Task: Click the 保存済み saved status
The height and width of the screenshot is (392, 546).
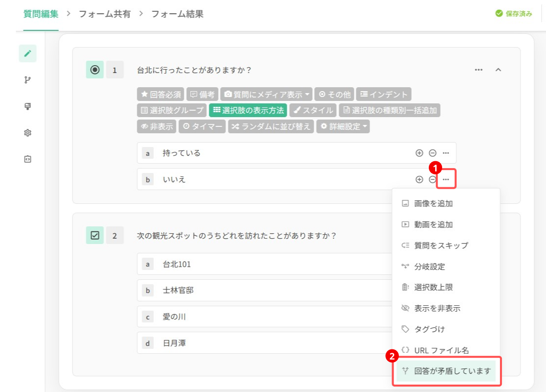Action: pos(514,14)
